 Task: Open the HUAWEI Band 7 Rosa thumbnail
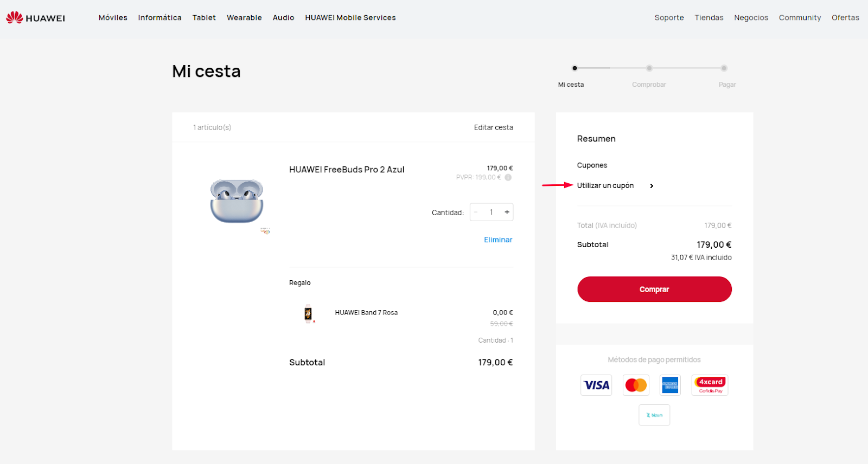[x=308, y=313]
